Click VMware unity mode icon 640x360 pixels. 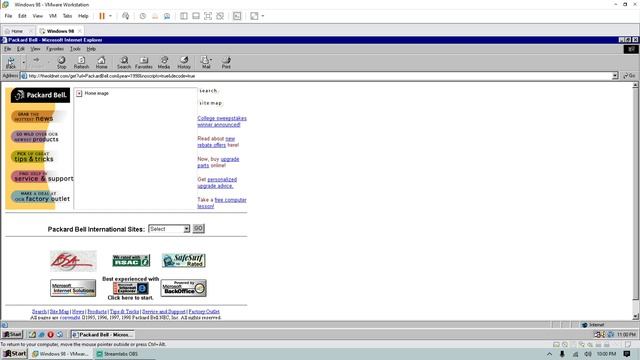pos(220,16)
